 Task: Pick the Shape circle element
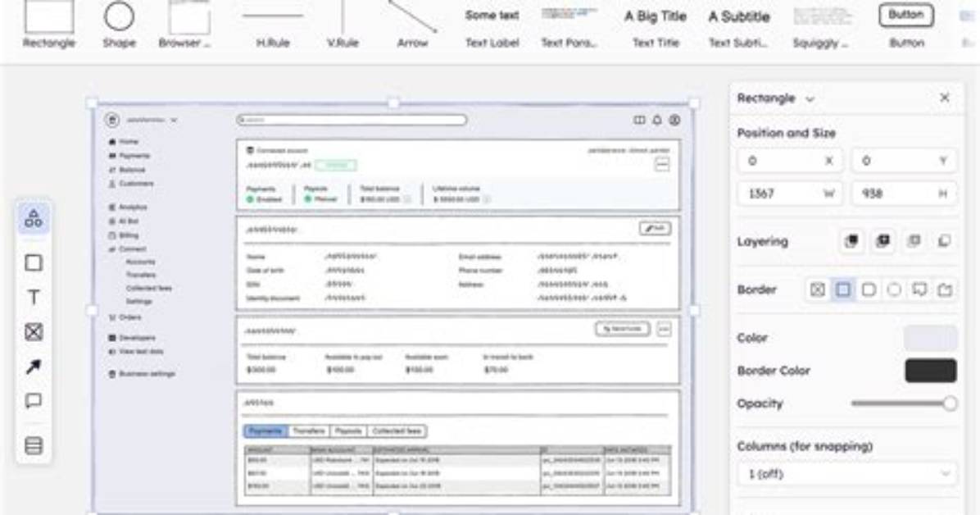119,25
